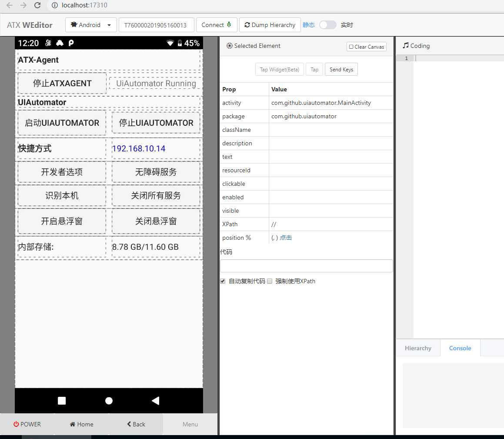Screen dimensions: 504x439
Task: Click the browser forward arrow
Action: click(x=23, y=5)
